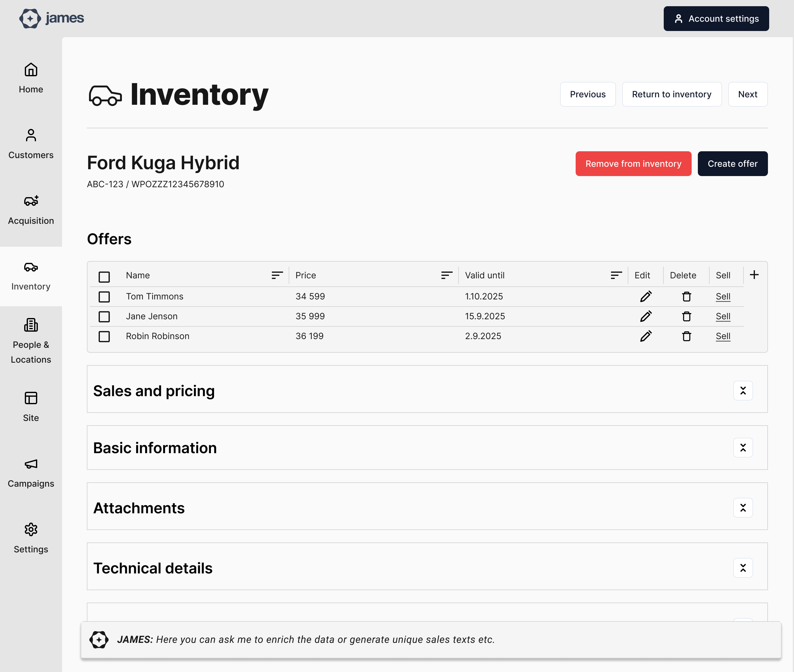Delete Robin Robinson offer trash icon
The width and height of the screenshot is (794, 672).
tap(686, 336)
